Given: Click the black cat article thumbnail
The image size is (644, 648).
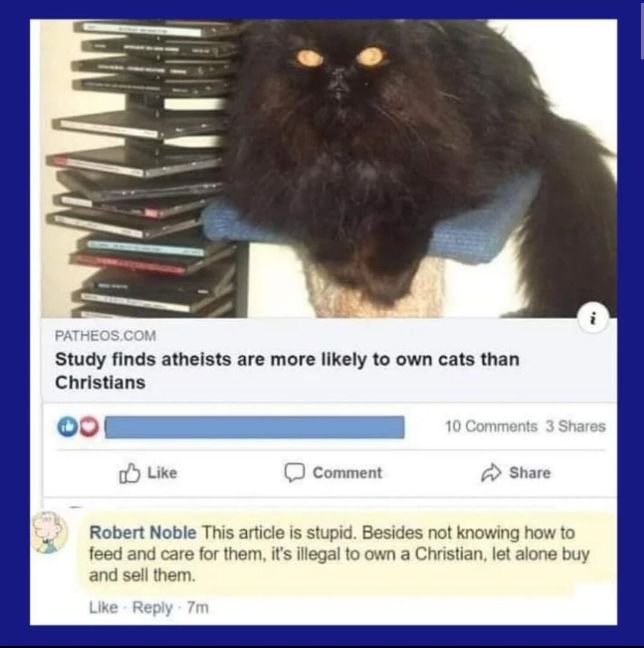Looking at the screenshot, I should 329,169.
